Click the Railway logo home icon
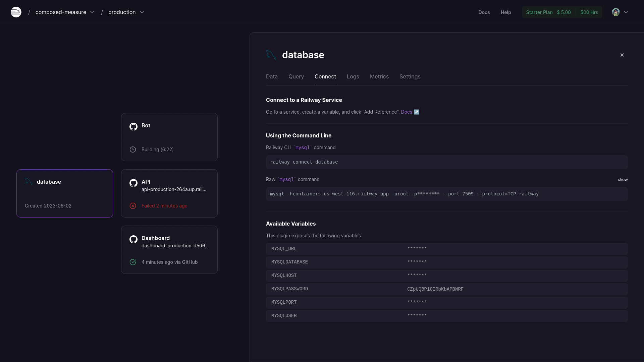 coord(16,12)
